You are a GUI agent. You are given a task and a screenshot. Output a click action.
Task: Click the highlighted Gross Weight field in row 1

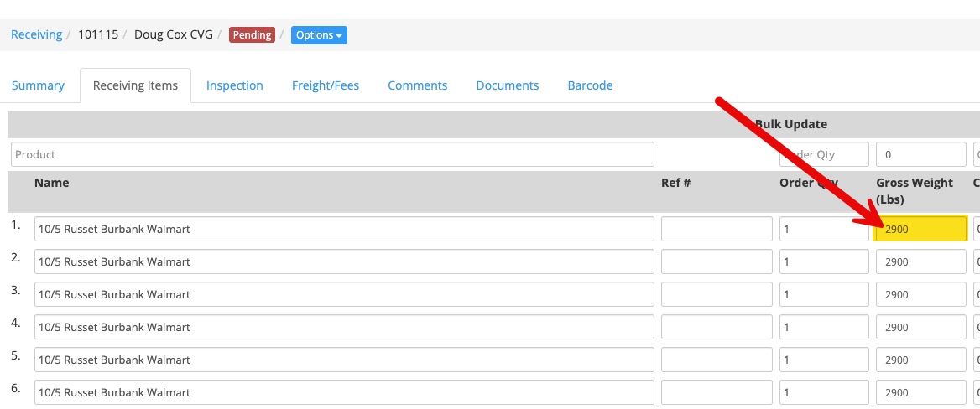pos(920,229)
